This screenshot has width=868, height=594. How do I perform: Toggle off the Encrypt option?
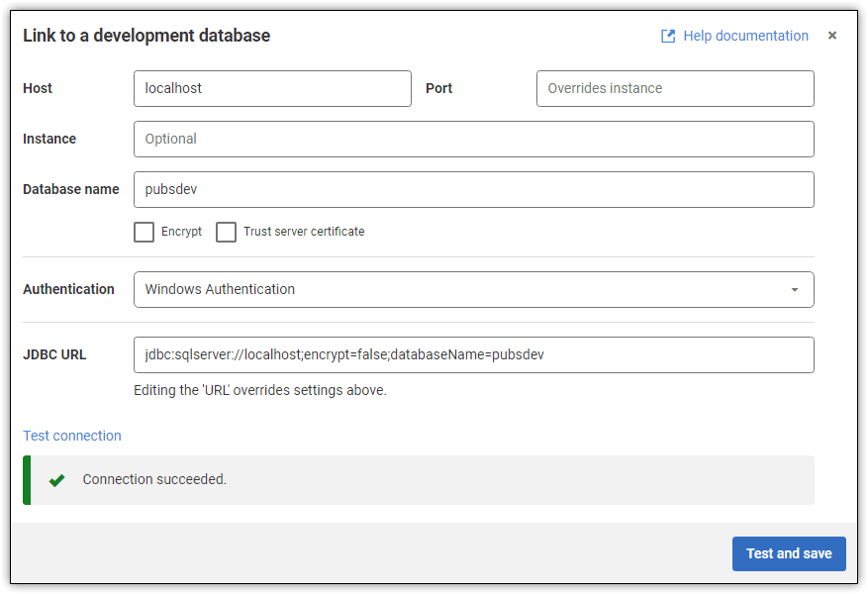tap(144, 231)
